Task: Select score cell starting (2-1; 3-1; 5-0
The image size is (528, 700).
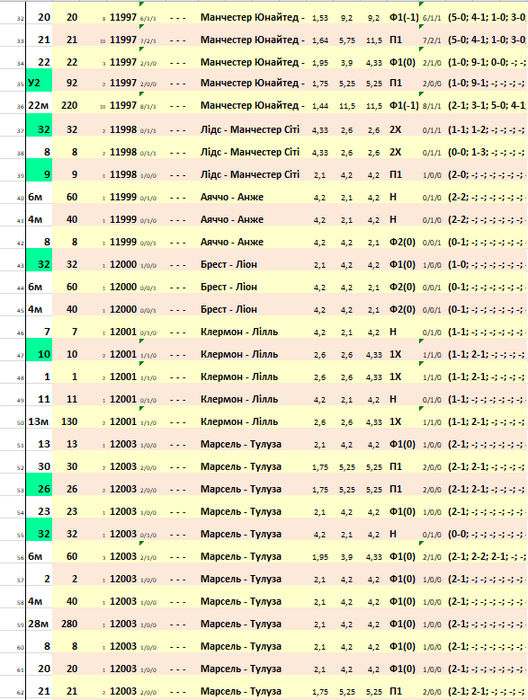Action: 487,106
